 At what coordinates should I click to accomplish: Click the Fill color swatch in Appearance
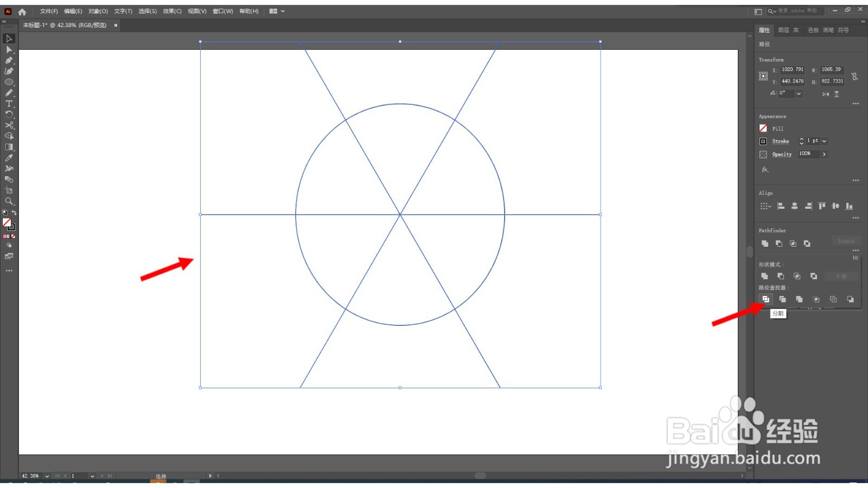tap(763, 129)
